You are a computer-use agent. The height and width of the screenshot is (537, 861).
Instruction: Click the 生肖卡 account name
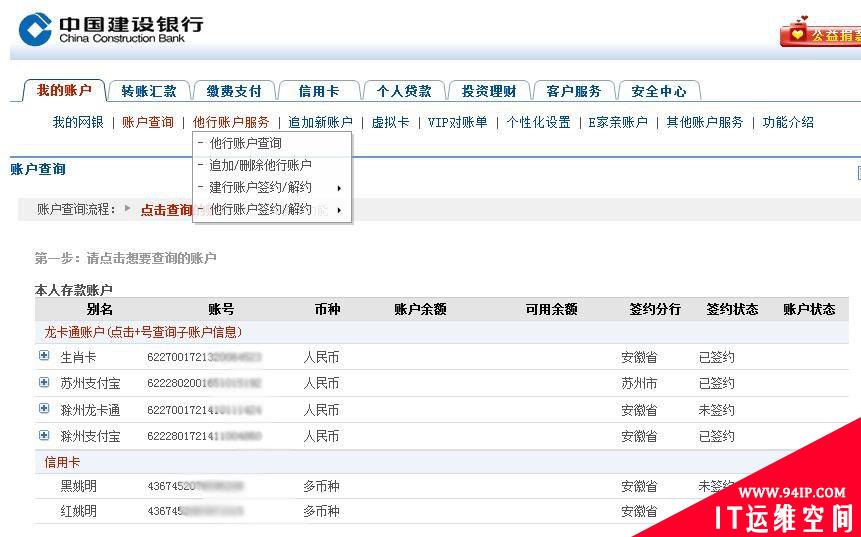pyautogui.click(x=78, y=357)
